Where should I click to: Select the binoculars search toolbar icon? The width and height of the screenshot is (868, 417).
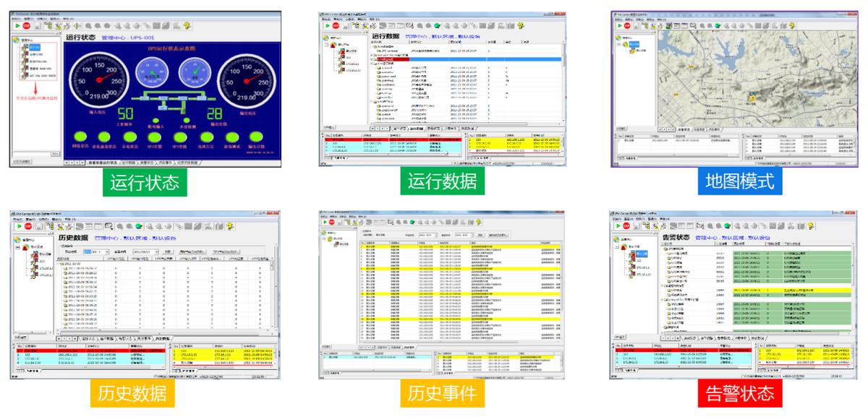(x=428, y=26)
